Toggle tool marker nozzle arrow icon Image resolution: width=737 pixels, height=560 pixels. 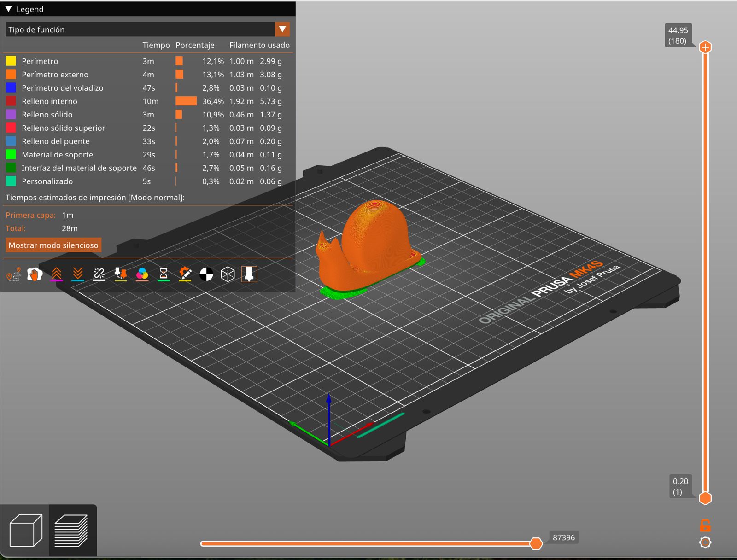click(x=249, y=274)
